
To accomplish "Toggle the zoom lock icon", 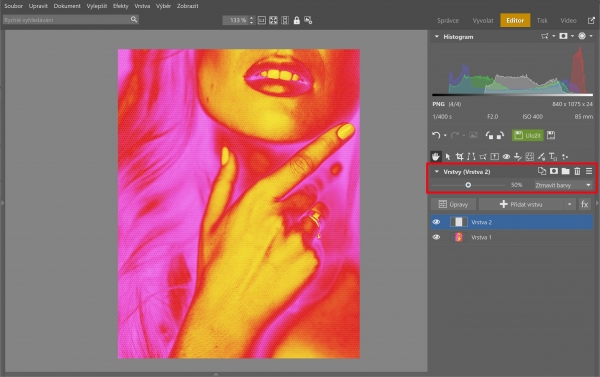I will click(x=297, y=20).
